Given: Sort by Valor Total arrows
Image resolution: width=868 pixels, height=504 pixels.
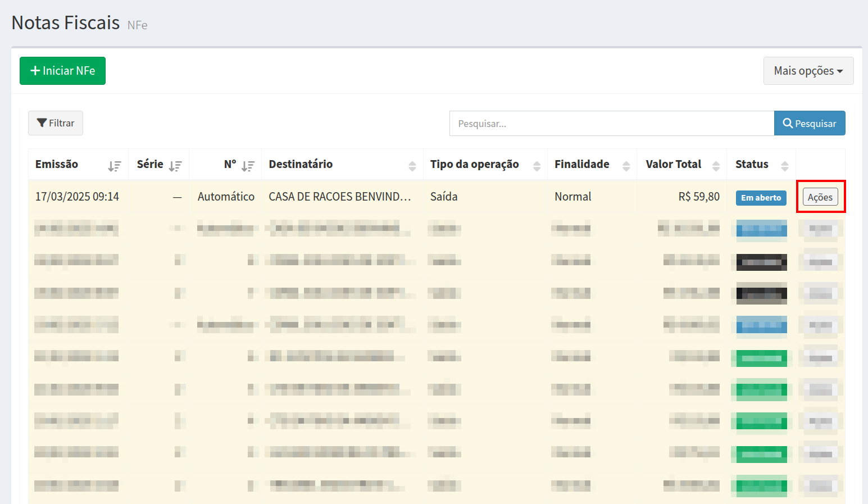Looking at the screenshot, I should pos(716,166).
